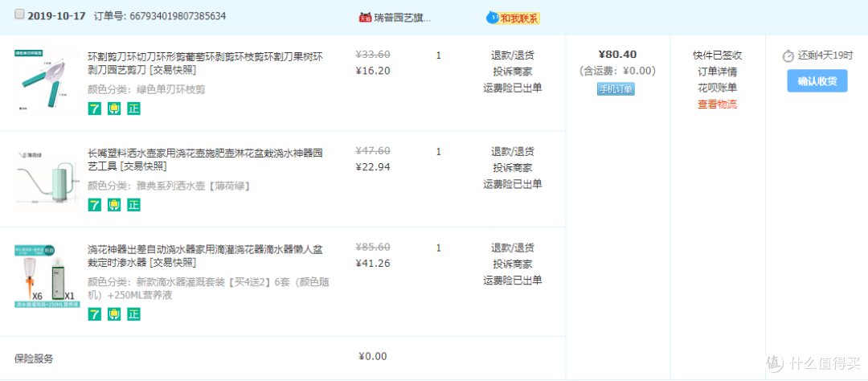
Task: Click 投诉商家 for the drip irrigation kit
Action: 513,264
